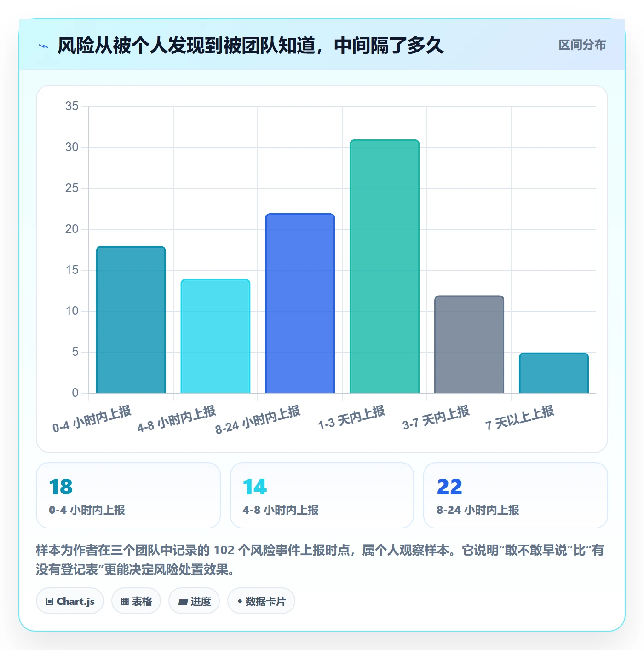Screen dimensions: 644x650
Task: Click the x-axis label 1-3 天内上报
Action: tap(351, 418)
